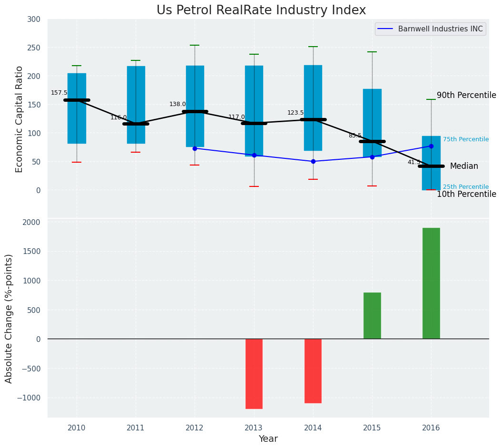This screenshot has width=501, height=448.
Task: Click the blue Barnwell marker at 2016
Action: click(431, 146)
